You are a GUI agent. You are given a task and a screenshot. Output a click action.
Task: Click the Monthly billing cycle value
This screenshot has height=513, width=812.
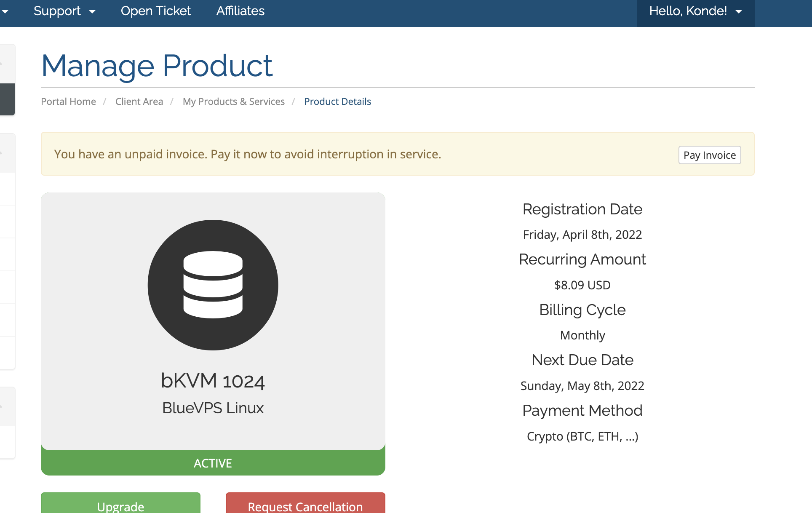point(582,335)
